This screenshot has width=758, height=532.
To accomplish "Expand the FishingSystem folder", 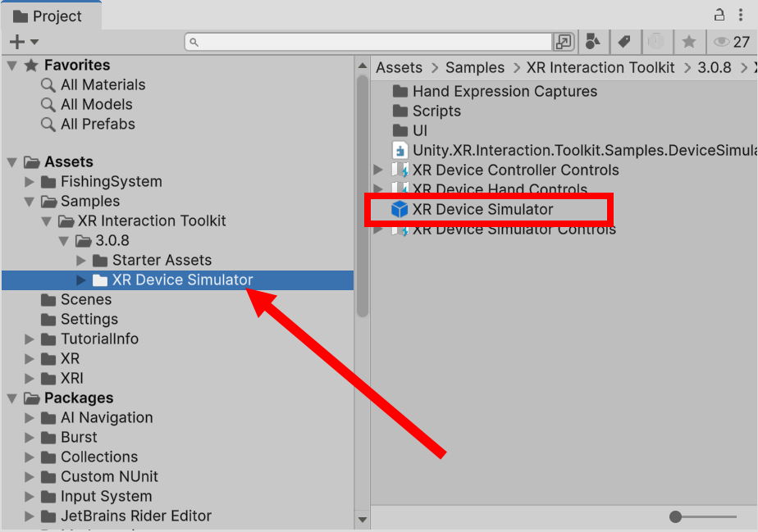I will 30,182.
